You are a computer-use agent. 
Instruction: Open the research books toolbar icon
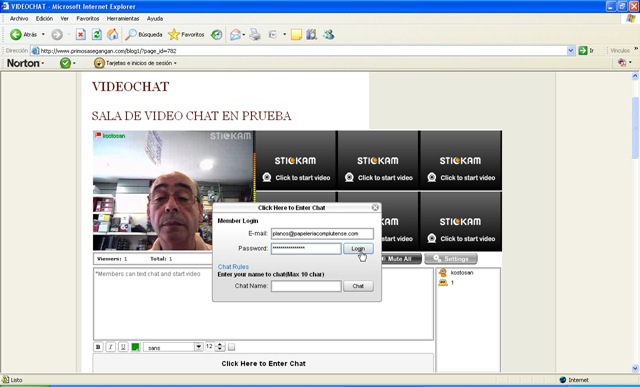[311, 35]
